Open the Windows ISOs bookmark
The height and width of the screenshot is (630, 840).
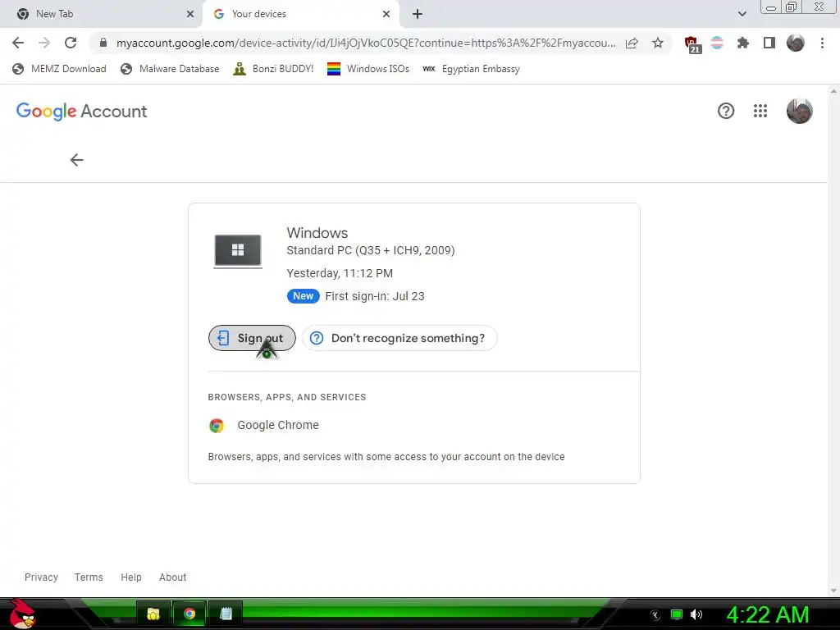368,69
